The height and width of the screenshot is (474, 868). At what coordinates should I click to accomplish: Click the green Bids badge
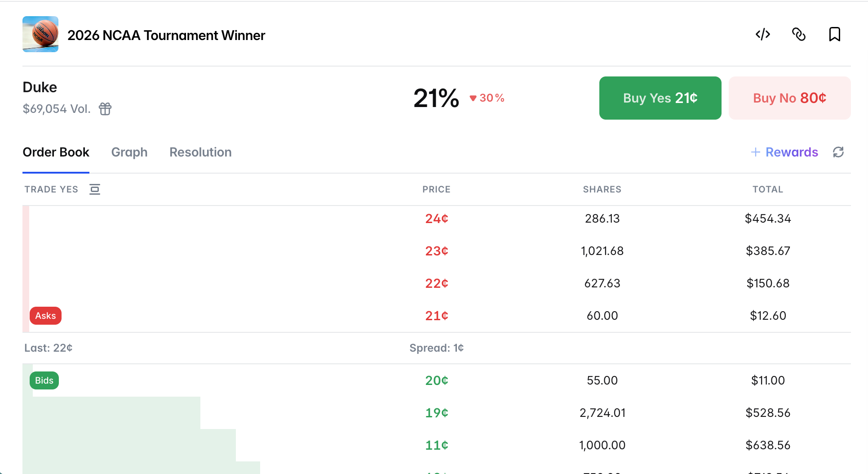pos(44,380)
